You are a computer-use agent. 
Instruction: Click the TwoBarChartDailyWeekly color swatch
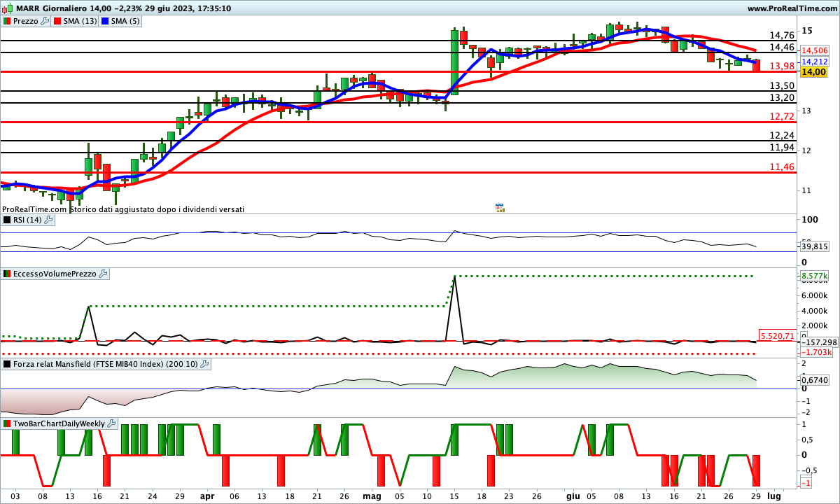pos(6,423)
